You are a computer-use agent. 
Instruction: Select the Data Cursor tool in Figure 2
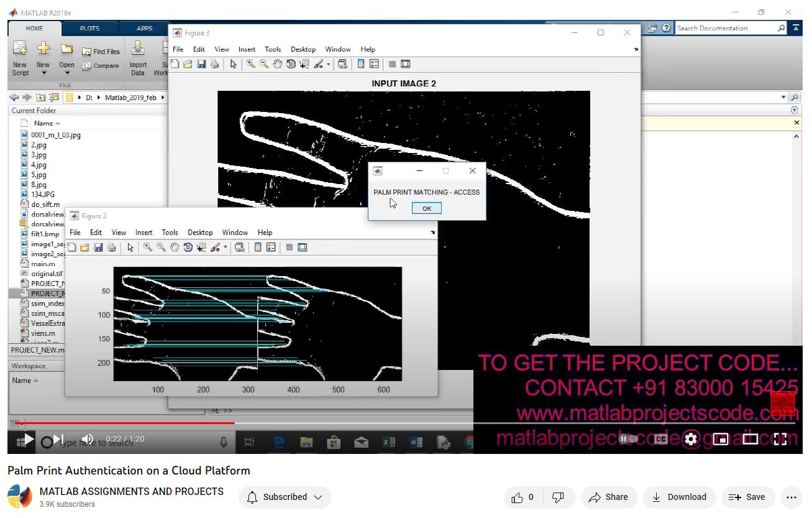click(x=201, y=247)
